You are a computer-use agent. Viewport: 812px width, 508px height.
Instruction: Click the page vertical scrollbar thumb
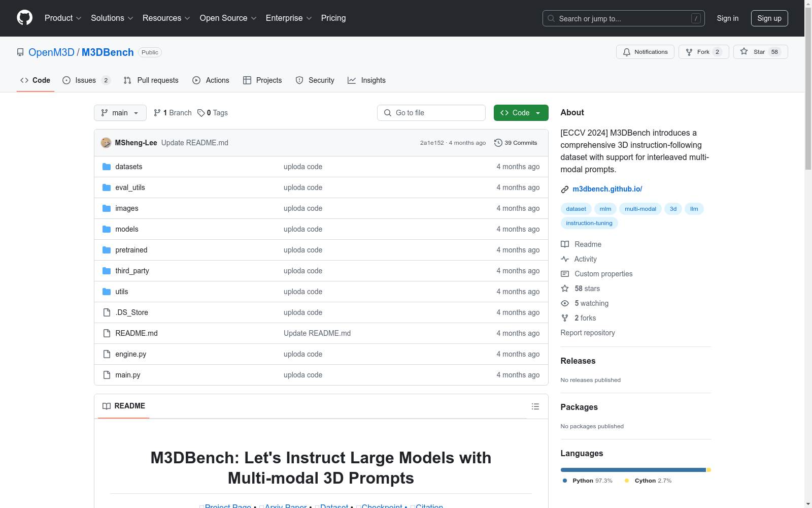808,89
